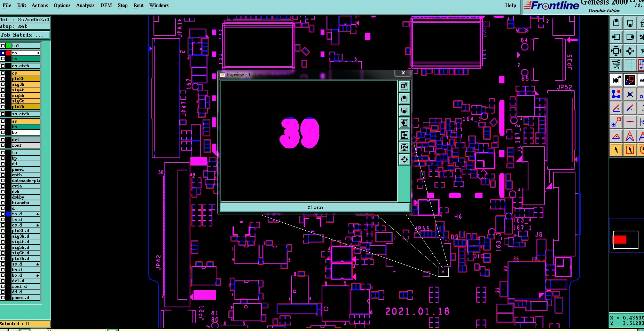Open the File menu

(7, 5)
